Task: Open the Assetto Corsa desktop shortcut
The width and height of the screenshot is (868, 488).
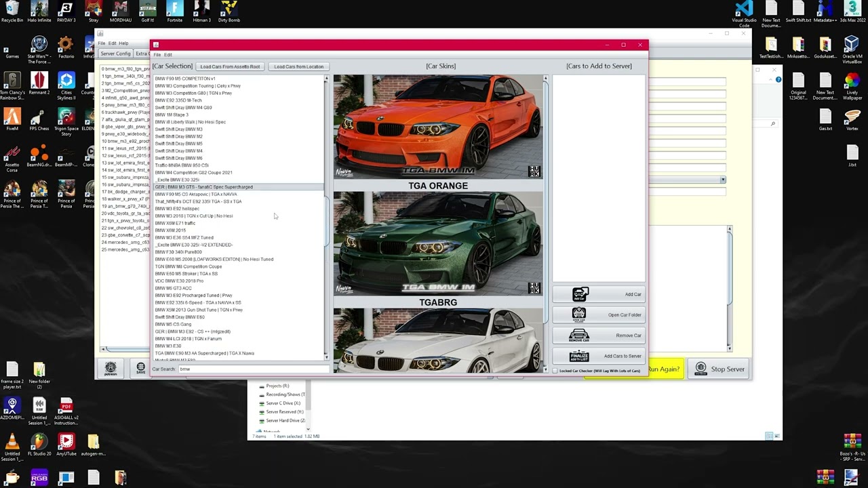Action: tap(12, 159)
